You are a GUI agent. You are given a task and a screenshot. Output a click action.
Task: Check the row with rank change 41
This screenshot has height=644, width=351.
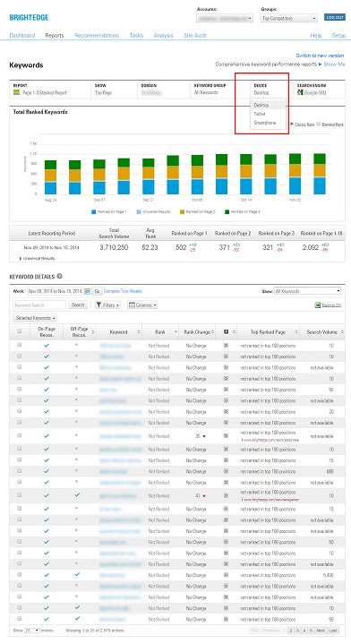pos(20,495)
